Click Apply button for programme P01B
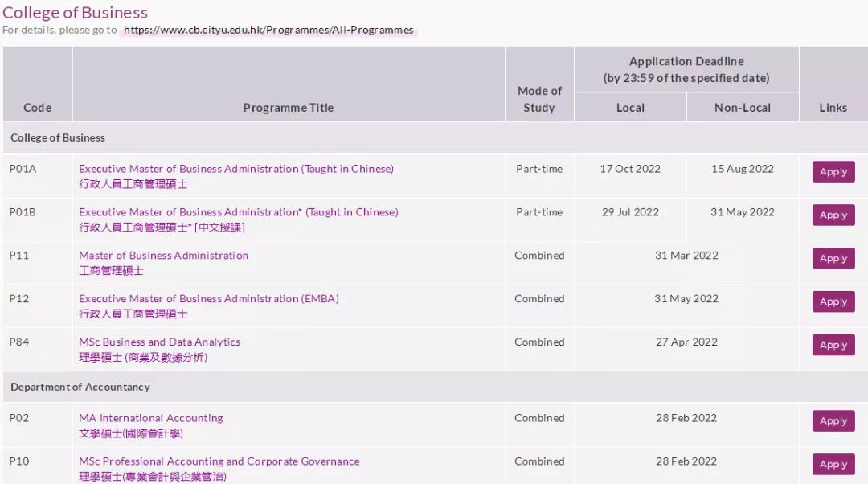The image size is (868, 484). pos(833,215)
